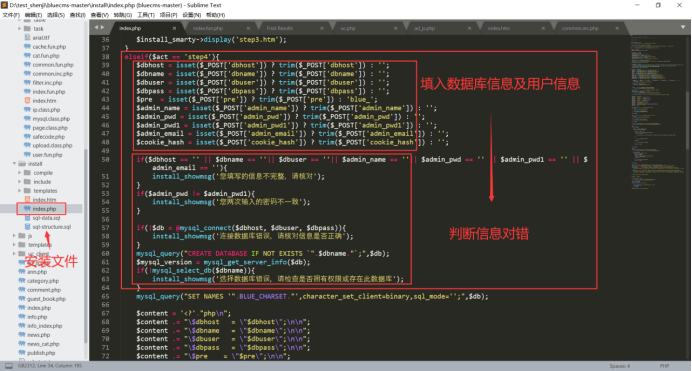This screenshot has width=692, height=371.
Task: Open the tab list dropdown arrow
Action: pyautogui.click(x=682, y=27)
